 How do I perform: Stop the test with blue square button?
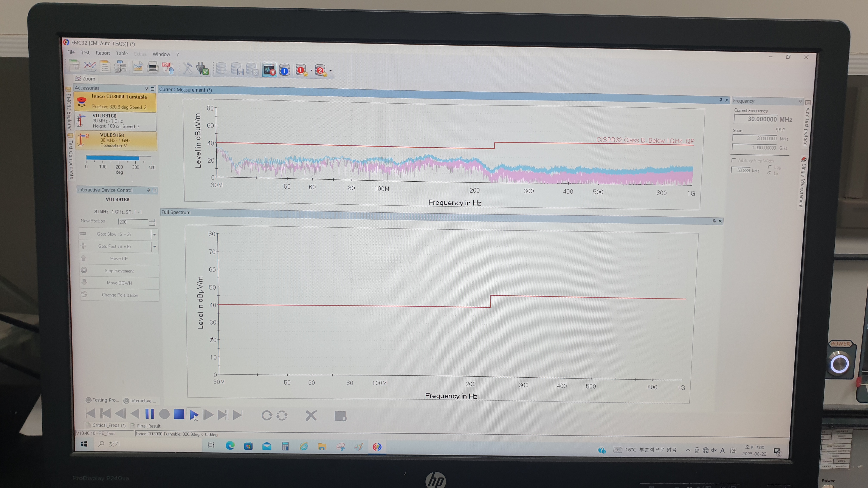point(179,414)
